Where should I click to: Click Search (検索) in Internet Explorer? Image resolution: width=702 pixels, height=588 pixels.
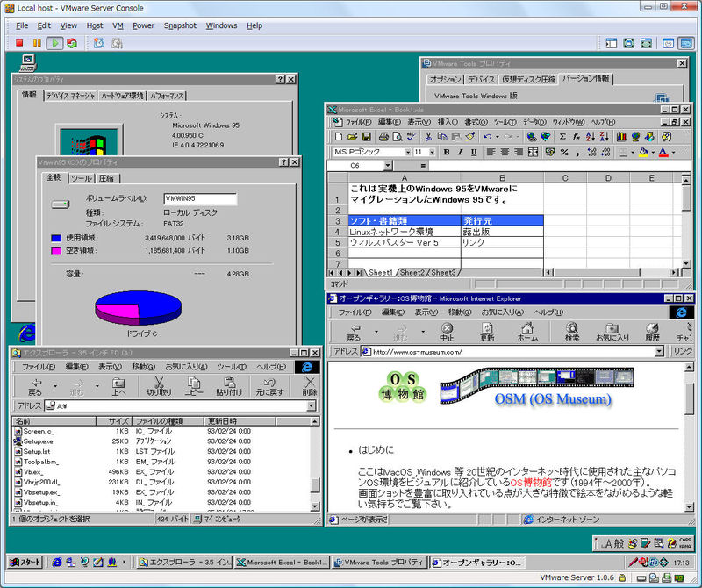pyautogui.click(x=572, y=332)
